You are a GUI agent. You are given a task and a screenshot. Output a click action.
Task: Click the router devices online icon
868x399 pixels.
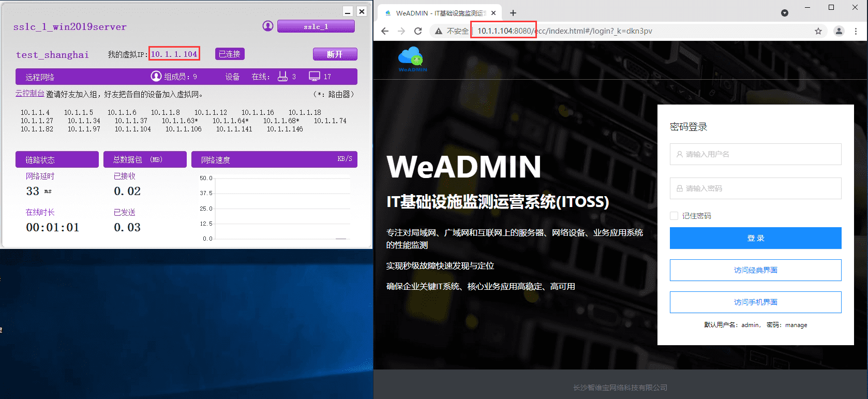[x=282, y=76]
